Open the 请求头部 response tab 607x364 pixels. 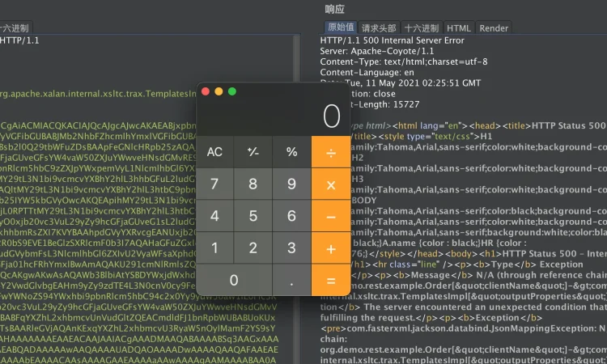pos(379,28)
